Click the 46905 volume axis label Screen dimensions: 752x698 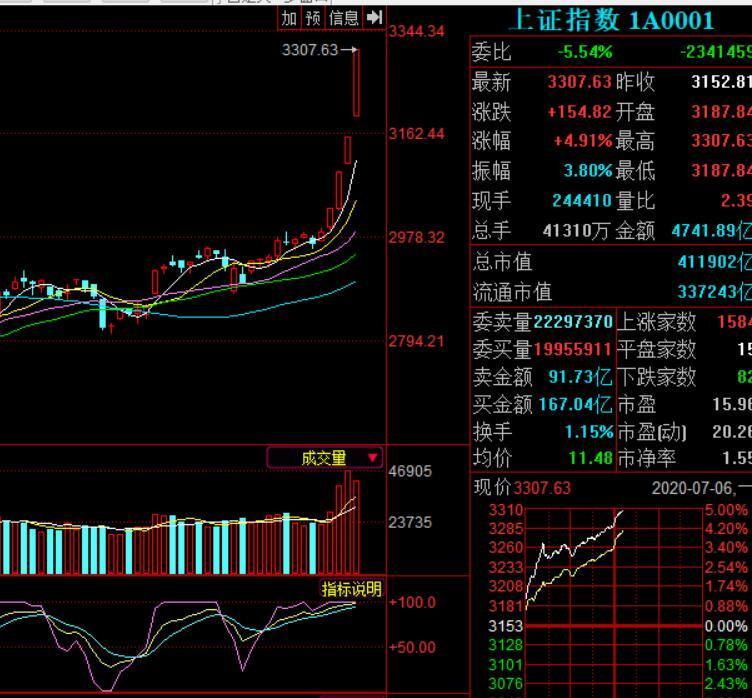(410, 471)
